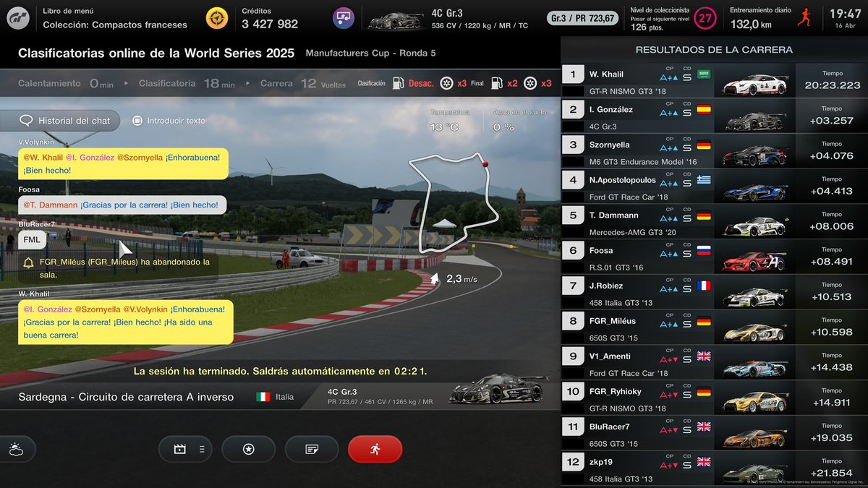Click the Gran Turismo logo icon

coord(20,18)
